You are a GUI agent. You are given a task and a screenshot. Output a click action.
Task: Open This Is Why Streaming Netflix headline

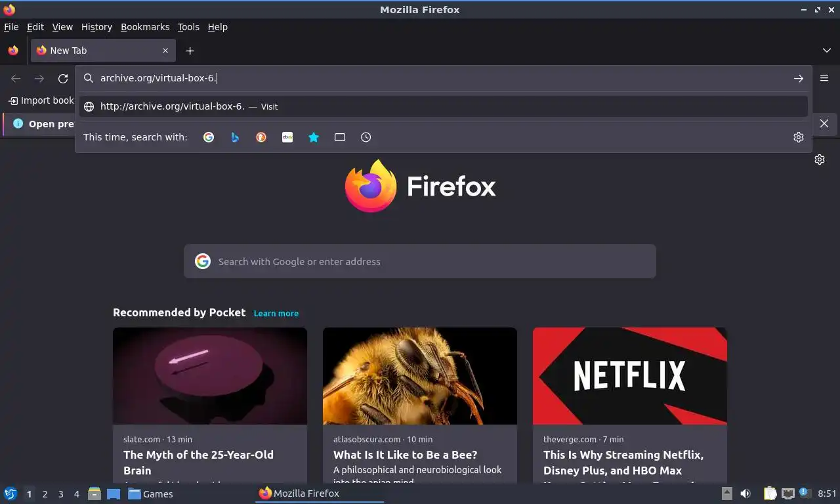(623, 462)
